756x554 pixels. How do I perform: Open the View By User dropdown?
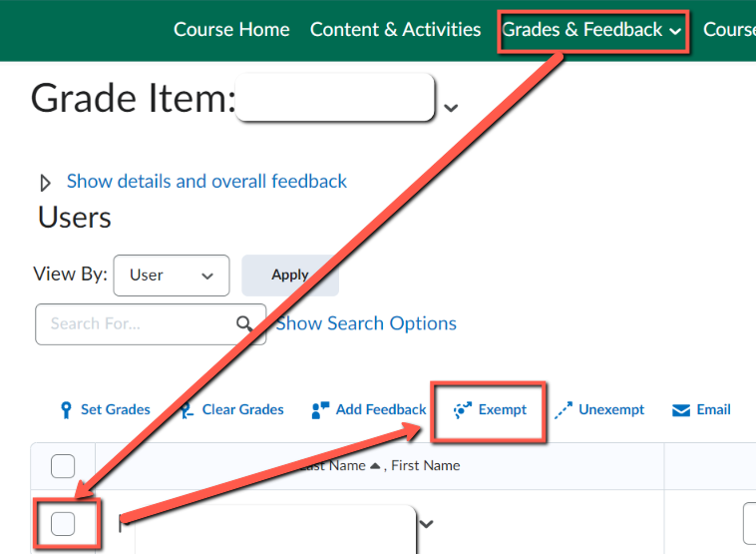(172, 276)
